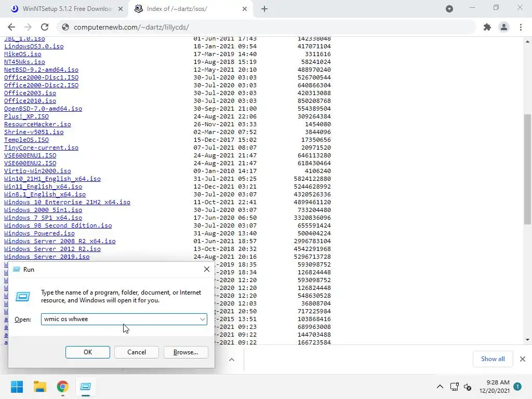Close the downloads bar with X
Viewport: 532px width, 399px height.
click(523, 359)
